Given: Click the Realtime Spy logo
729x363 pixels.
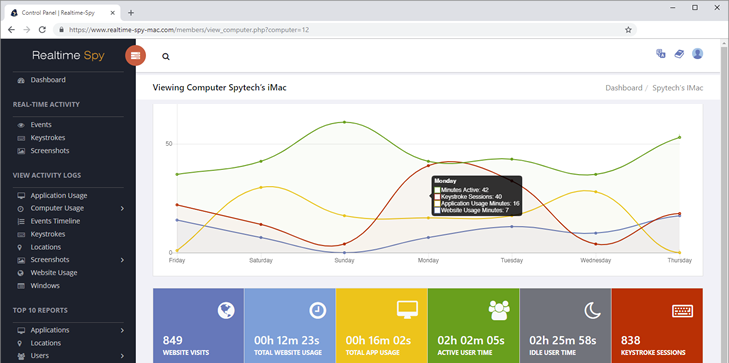Looking at the screenshot, I should pyautogui.click(x=68, y=56).
